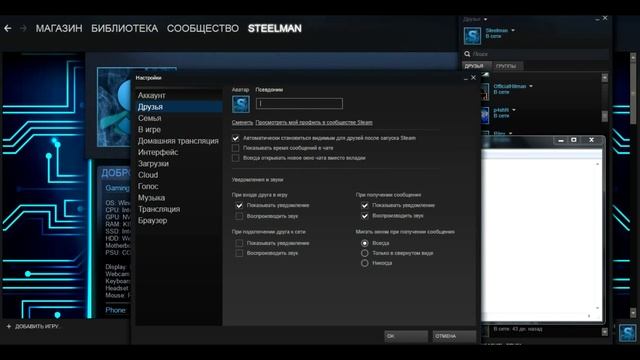Select the Никогда flash window option

tap(364, 263)
